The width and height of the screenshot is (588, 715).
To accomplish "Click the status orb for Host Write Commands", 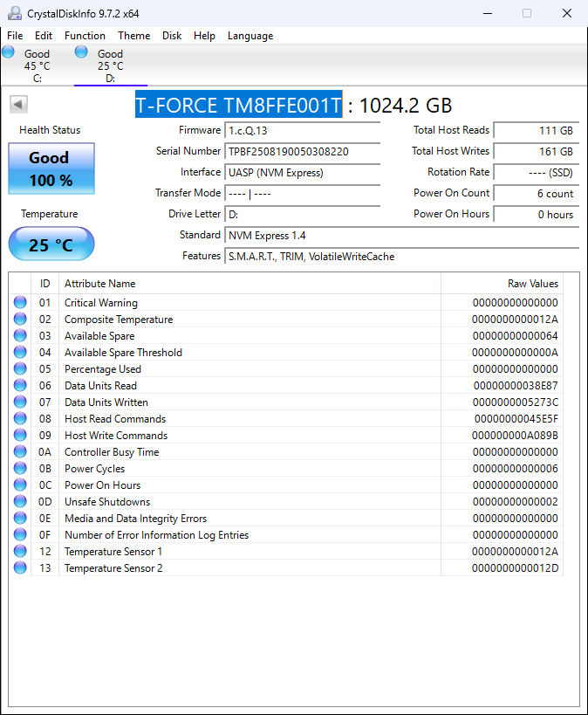I will click(x=20, y=435).
